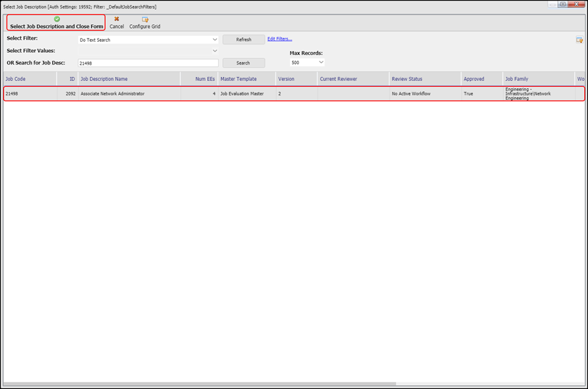
Task: Click the grid settings icon at far right
Action: [579, 40]
